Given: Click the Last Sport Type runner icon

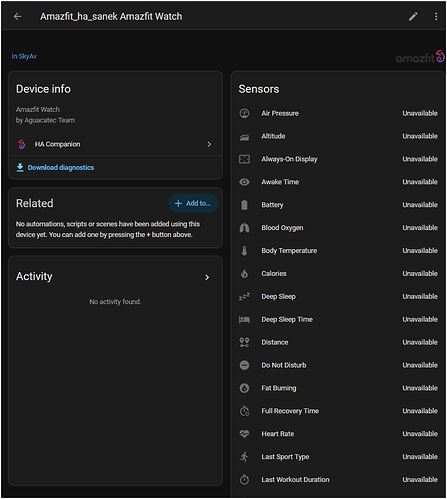Looking at the screenshot, I should 244,457.
